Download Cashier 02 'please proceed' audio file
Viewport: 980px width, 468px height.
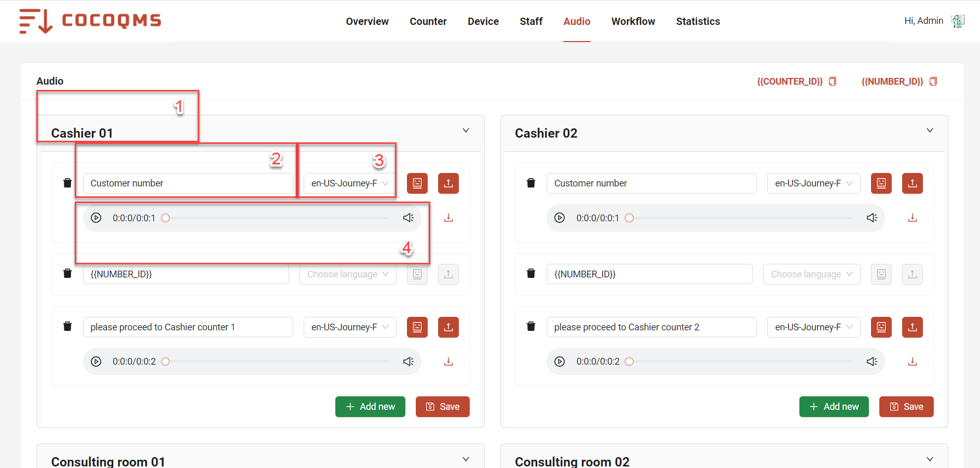click(x=912, y=362)
